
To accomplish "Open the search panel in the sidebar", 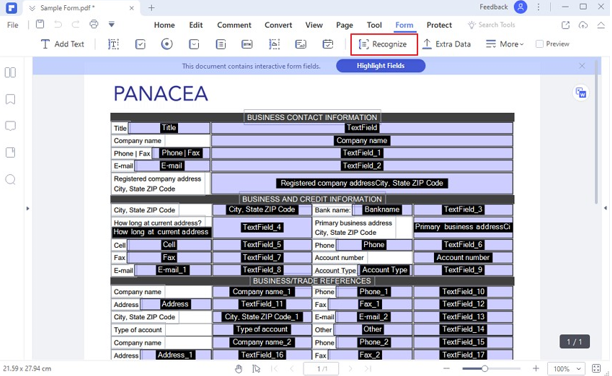I will (10, 179).
